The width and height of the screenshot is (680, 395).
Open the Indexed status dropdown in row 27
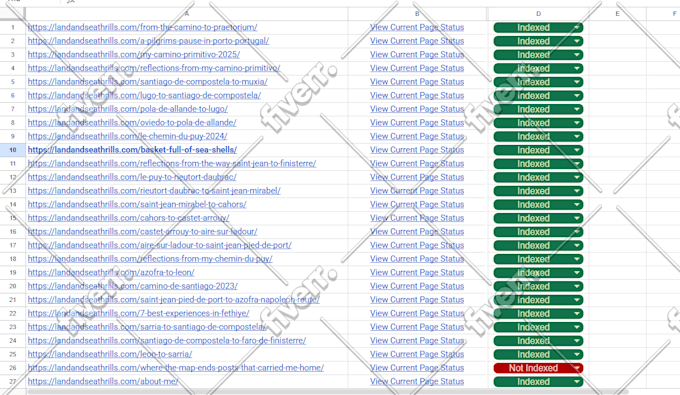(x=538, y=382)
